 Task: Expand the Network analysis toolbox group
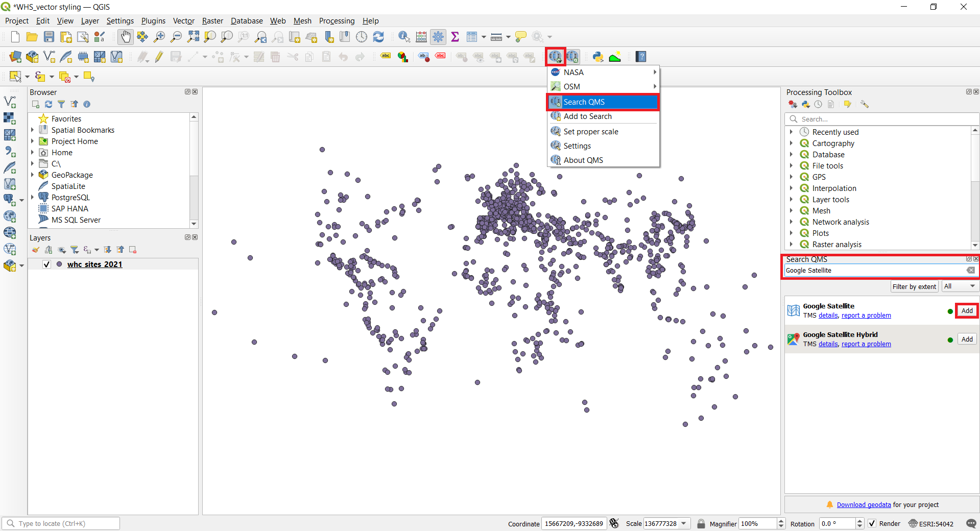[791, 222]
